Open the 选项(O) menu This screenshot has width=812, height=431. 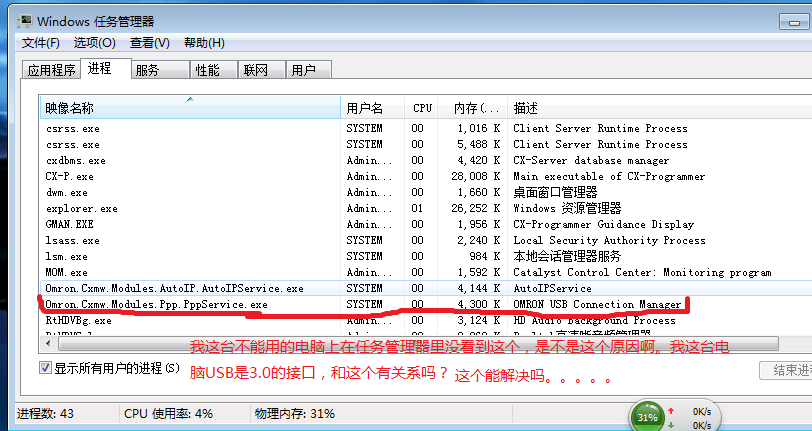(94, 43)
